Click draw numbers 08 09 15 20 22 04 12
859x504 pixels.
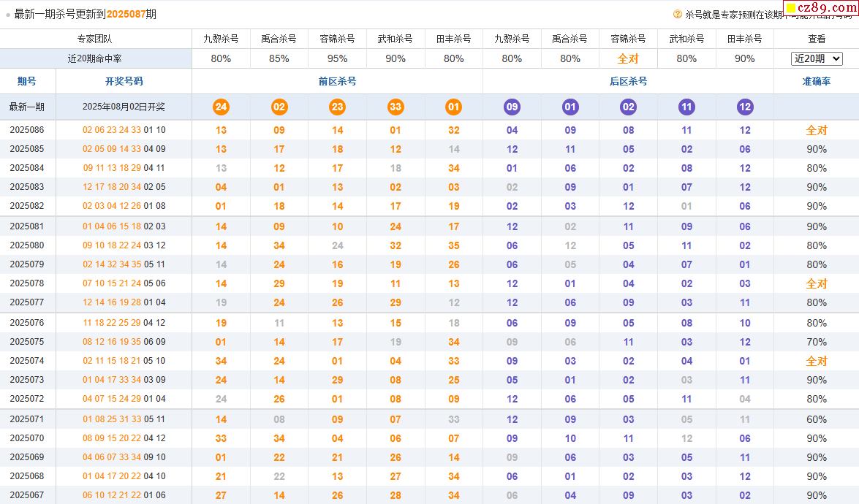click(124, 438)
